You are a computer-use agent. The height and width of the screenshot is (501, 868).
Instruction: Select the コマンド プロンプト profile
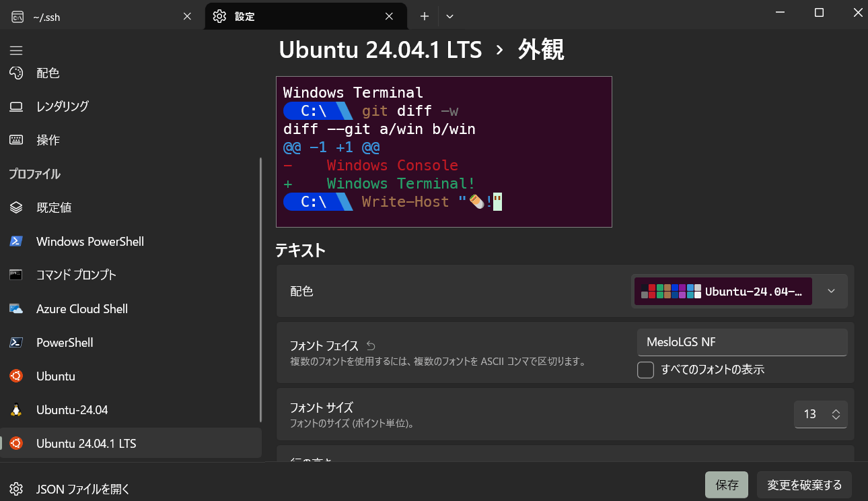coord(131,275)
